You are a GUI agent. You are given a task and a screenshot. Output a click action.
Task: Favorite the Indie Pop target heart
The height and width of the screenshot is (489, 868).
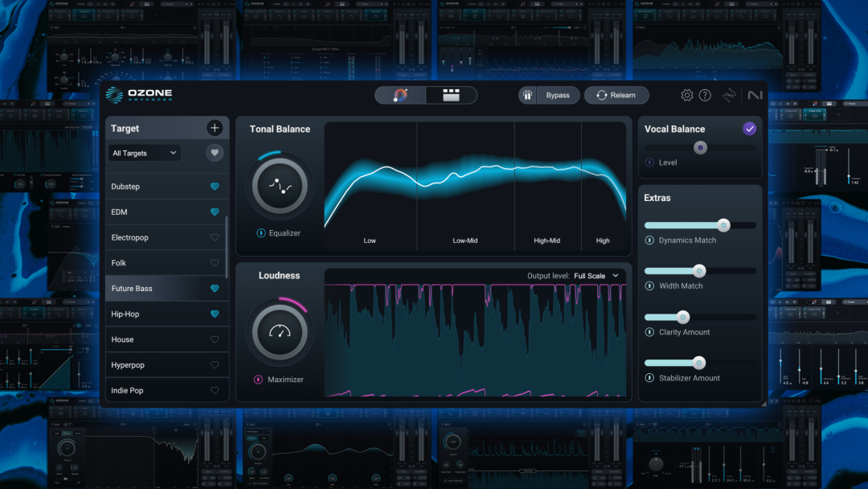pyautogui.click(x=215, y=390)
